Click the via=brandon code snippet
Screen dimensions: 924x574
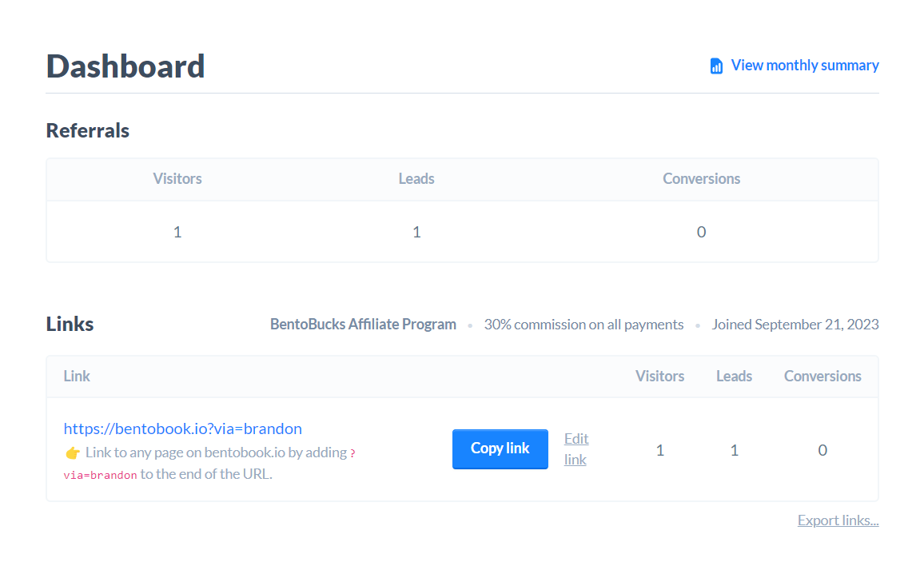point(100,475)
